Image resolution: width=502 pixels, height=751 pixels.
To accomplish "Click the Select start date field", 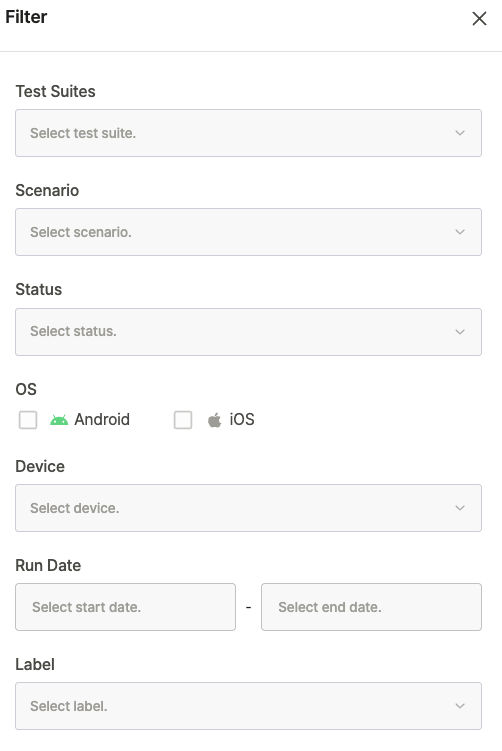I will pos(126,607).
